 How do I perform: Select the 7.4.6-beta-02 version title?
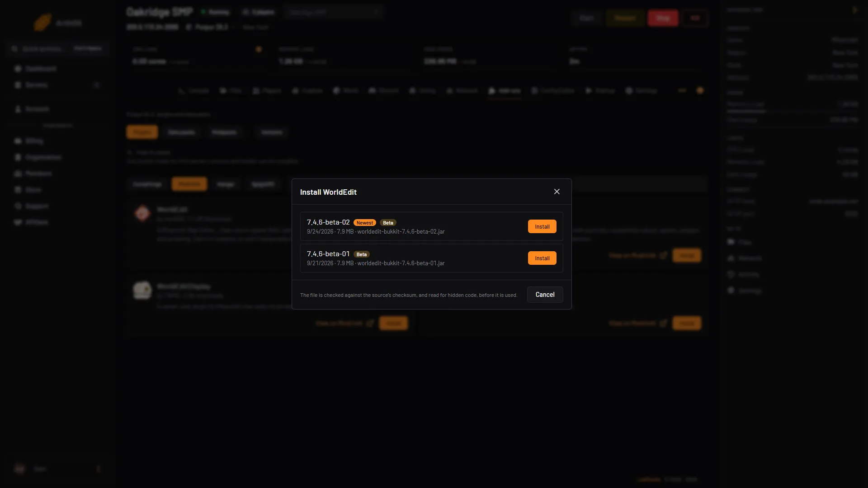[328, 222]
